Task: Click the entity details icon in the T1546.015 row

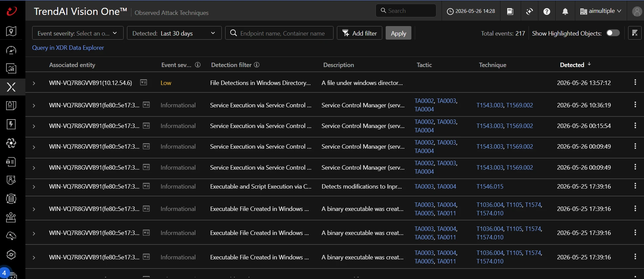Action: 146,186
